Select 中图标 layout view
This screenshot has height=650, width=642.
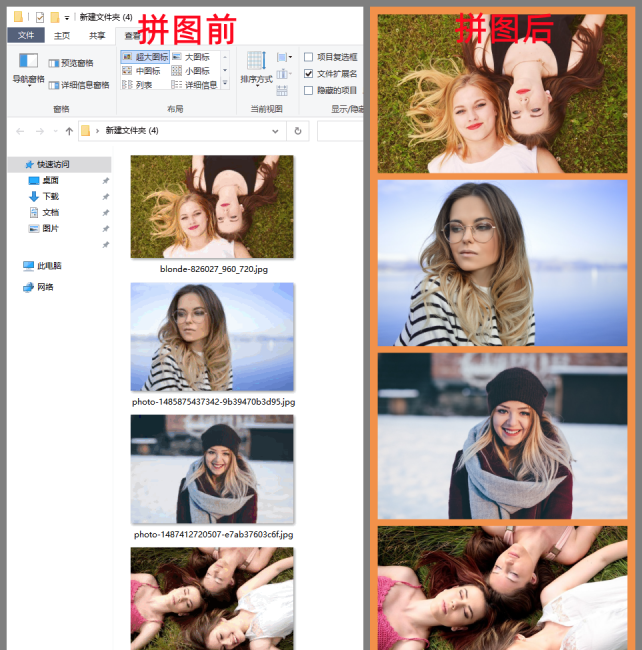coord(141,71)
